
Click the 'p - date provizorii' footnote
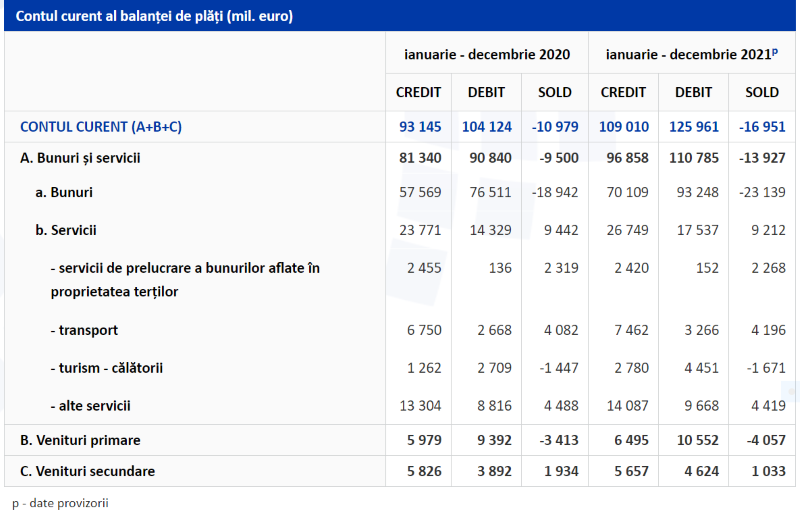60,503
